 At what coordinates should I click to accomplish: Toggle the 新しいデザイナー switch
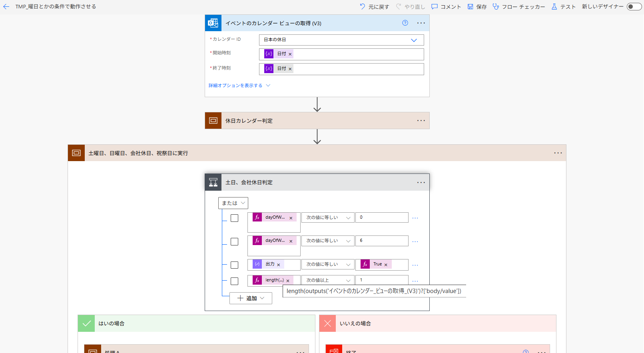tap(634, 6)
